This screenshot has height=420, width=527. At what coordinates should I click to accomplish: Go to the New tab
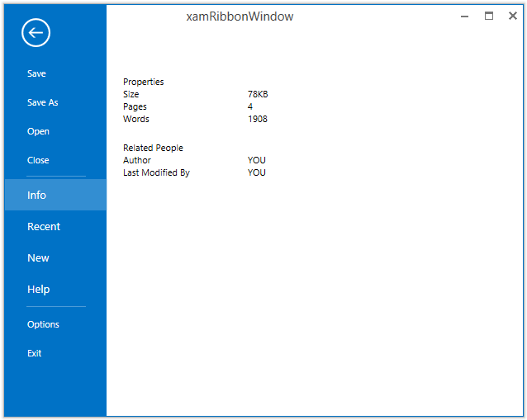click(39, 258)
